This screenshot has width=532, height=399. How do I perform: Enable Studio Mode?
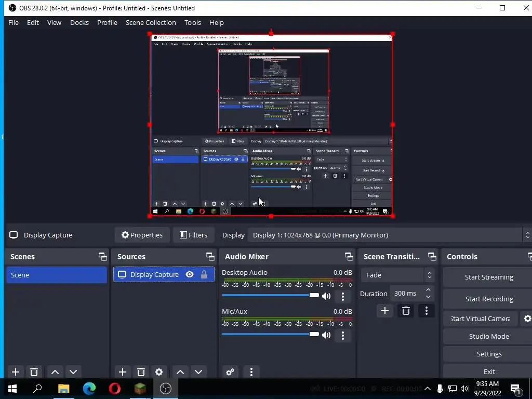tap(488, 336)
